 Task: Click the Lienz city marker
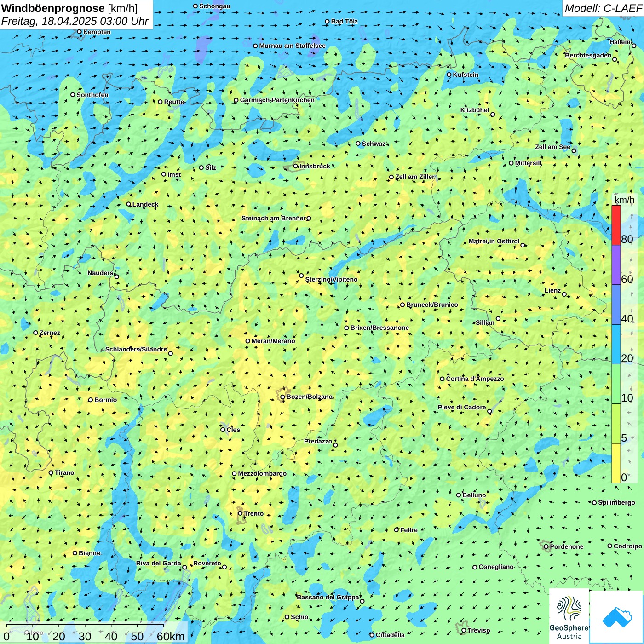point(564,294)
